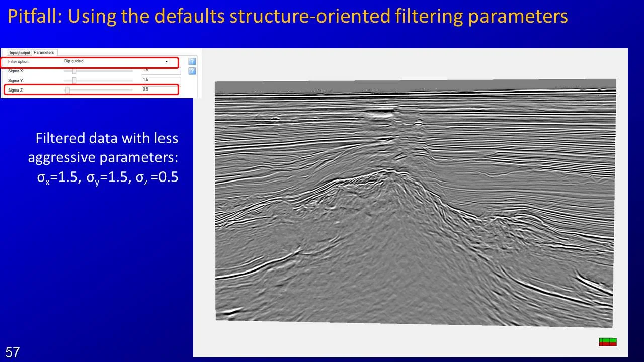Click the 'Filter option:' label
Image resolution: width=644 pixels, height=362 pixels.
pyautogui.click(x=19, y=62)
